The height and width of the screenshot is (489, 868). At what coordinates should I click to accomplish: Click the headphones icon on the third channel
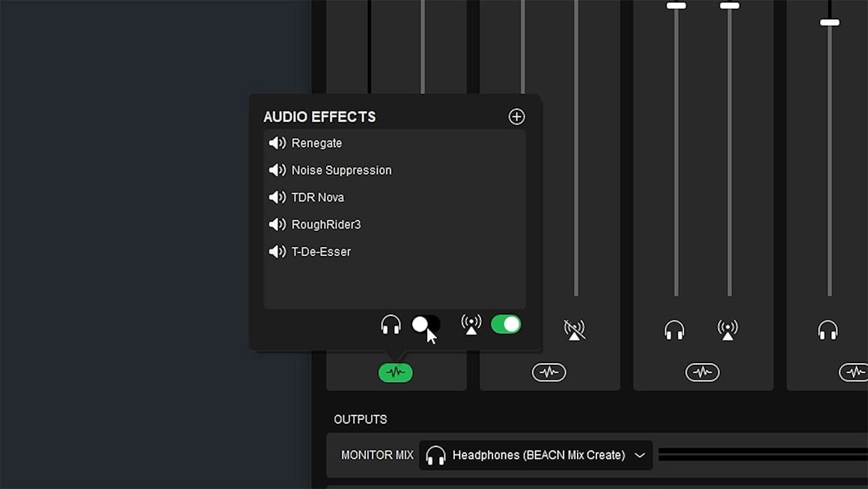tap(675, 329)
